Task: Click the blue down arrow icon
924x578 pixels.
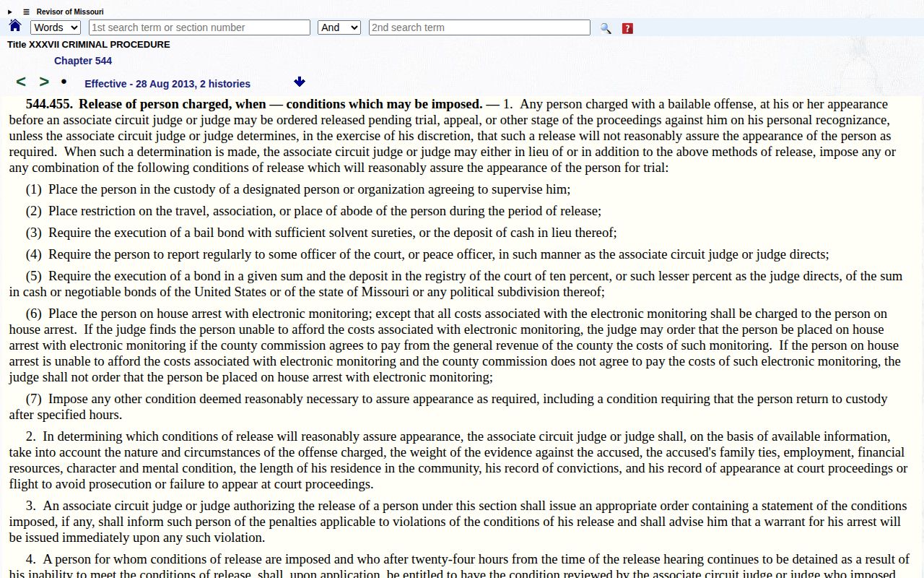Action: 300,82
